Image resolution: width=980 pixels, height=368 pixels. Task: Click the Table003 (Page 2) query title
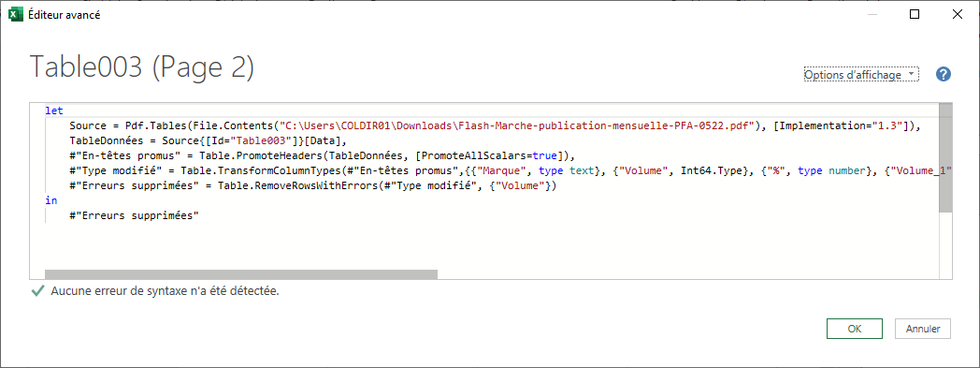click(x=142, y=67)
